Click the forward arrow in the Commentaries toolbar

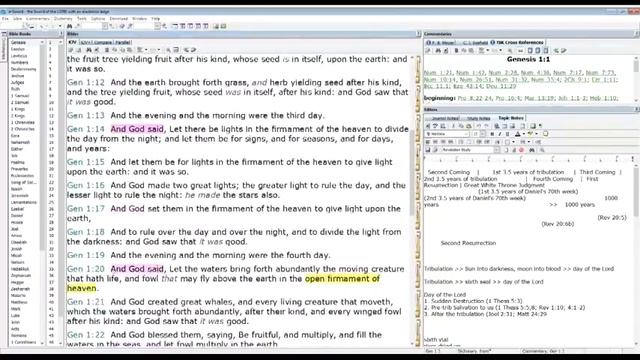pos(564,51)
